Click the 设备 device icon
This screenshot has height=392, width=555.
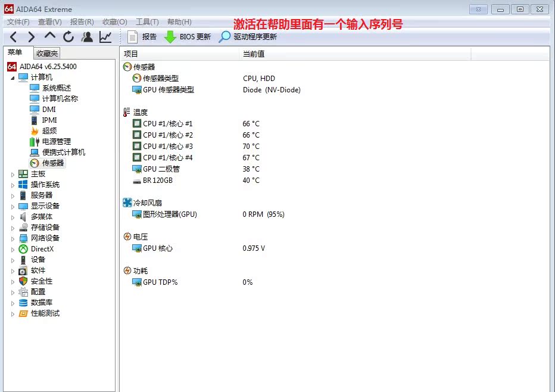coord(23,260)
